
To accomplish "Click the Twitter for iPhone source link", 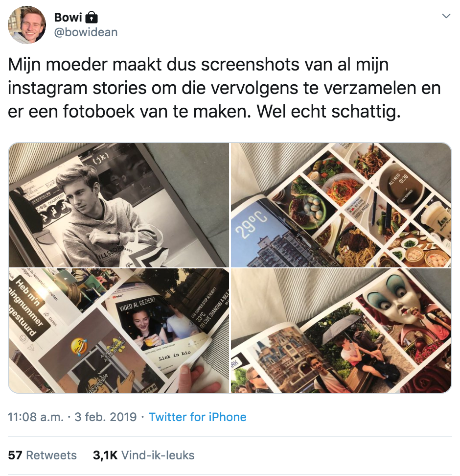I will click(x=197, y=417).
